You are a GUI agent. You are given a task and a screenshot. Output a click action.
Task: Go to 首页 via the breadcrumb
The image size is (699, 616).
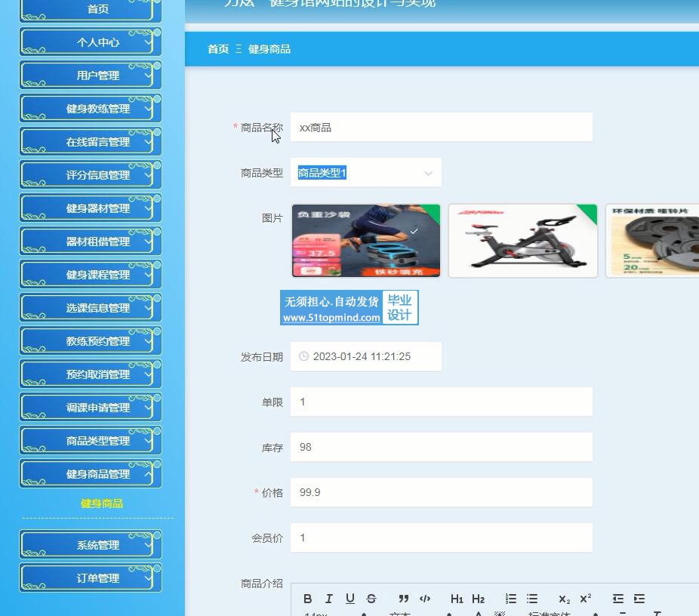pyautogui.click(x=218, y=49)
